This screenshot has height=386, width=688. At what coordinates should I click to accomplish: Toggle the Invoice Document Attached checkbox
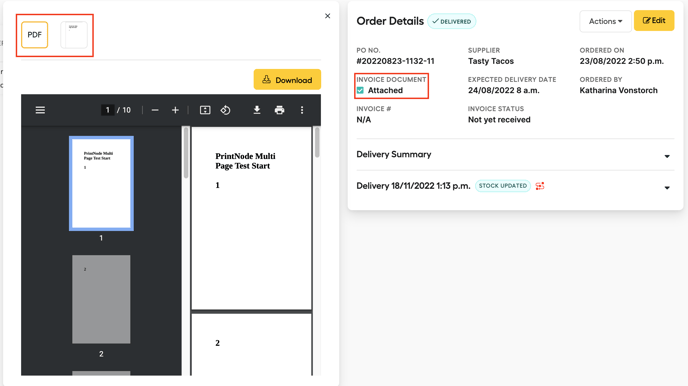[x=360, y=90]
